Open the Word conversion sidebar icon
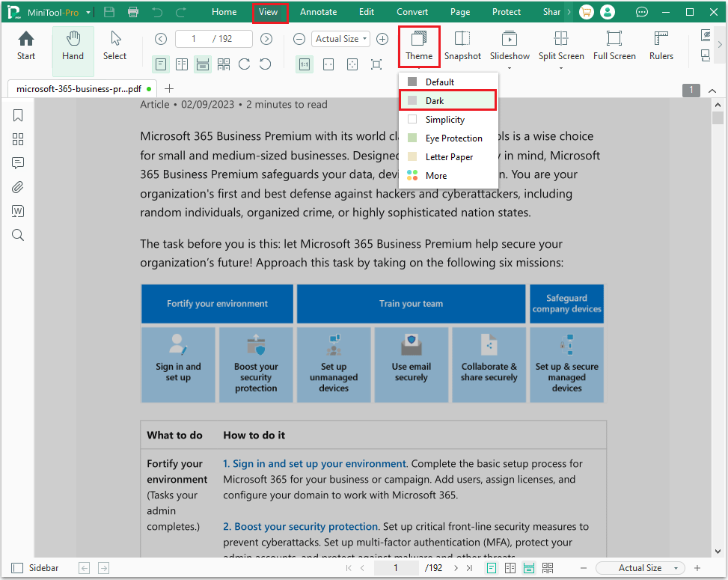The width and height of the screenshot is (728, 580). (18, 211)
